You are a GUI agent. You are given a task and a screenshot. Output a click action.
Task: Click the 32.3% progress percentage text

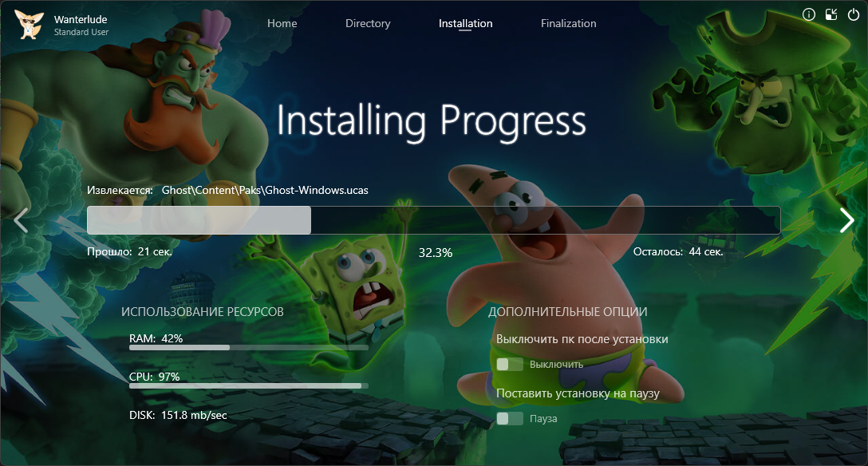coord(435,252)
